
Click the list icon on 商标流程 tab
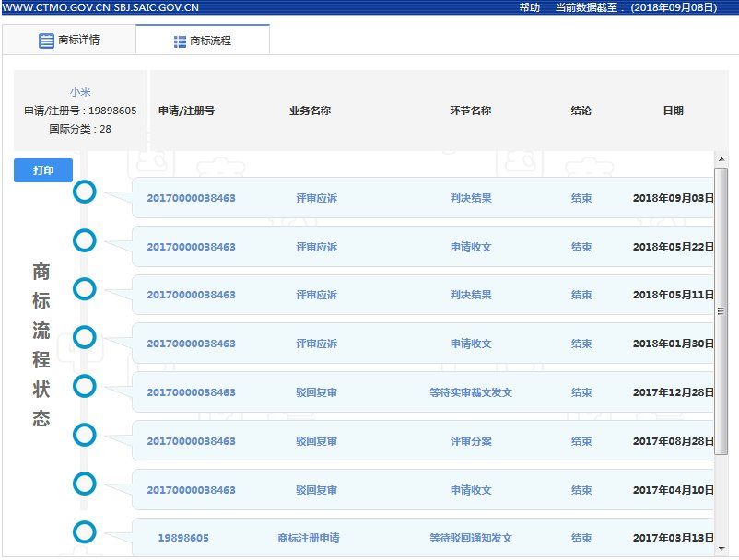pos(180,41)
